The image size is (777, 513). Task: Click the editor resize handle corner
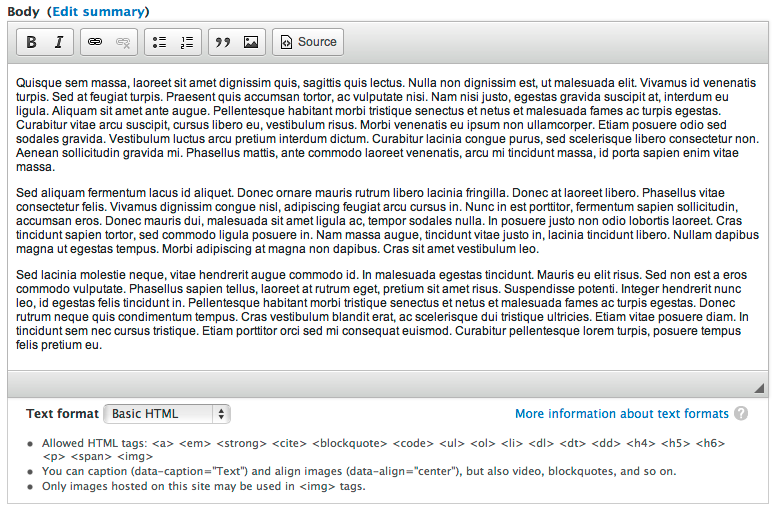[x=758, y=388]
